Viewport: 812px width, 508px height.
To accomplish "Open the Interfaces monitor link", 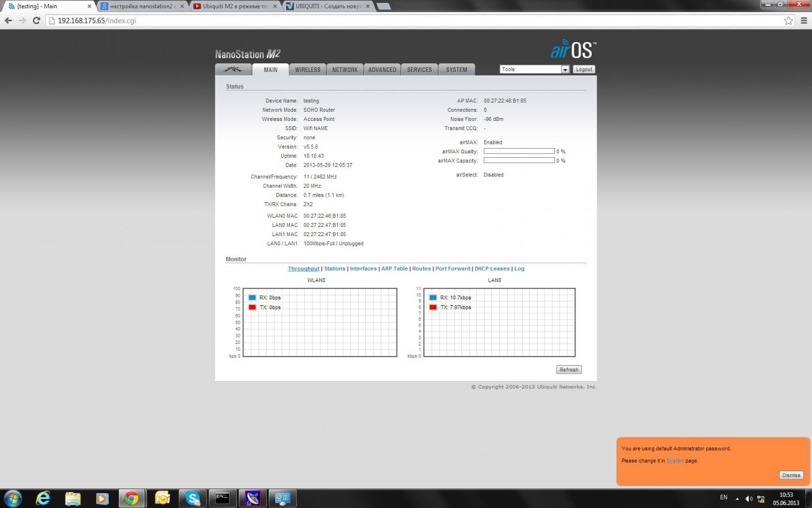I will 363,268.
